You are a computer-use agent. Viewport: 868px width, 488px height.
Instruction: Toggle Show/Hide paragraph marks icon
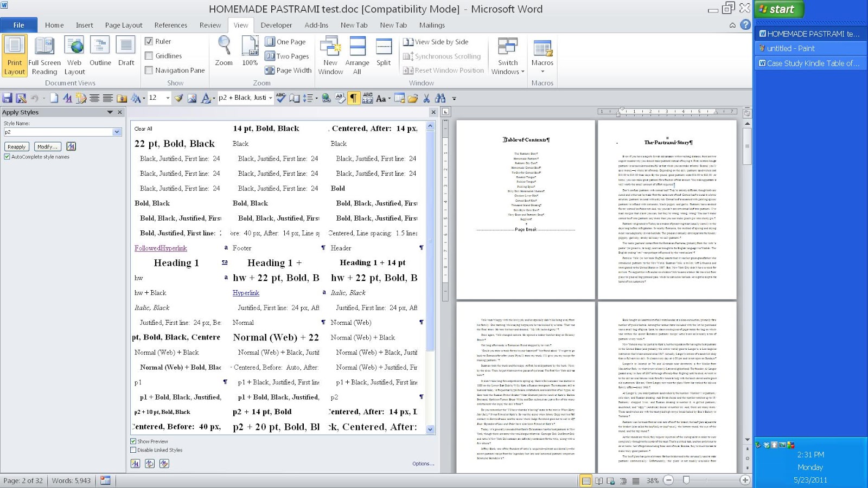(354, 98)
